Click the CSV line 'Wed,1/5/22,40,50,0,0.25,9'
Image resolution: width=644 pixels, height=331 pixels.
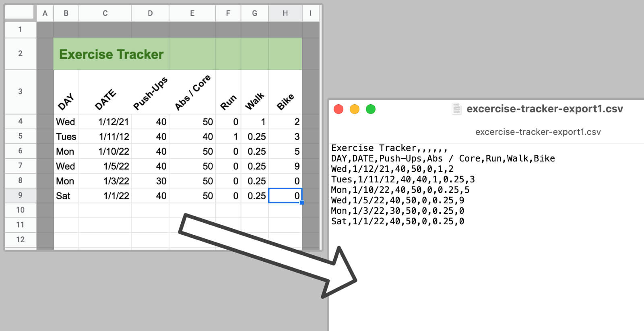(x=398, y=200)
